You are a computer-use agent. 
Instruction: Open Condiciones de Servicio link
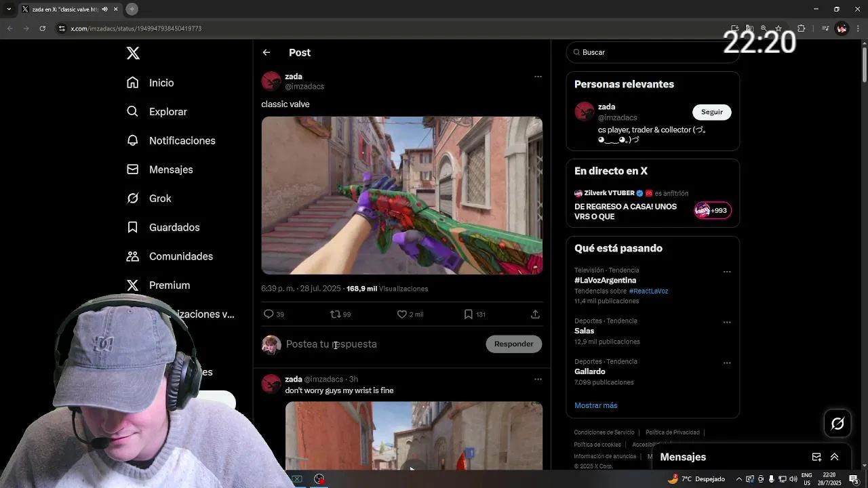pyautogui.click(x=604, y=432)
